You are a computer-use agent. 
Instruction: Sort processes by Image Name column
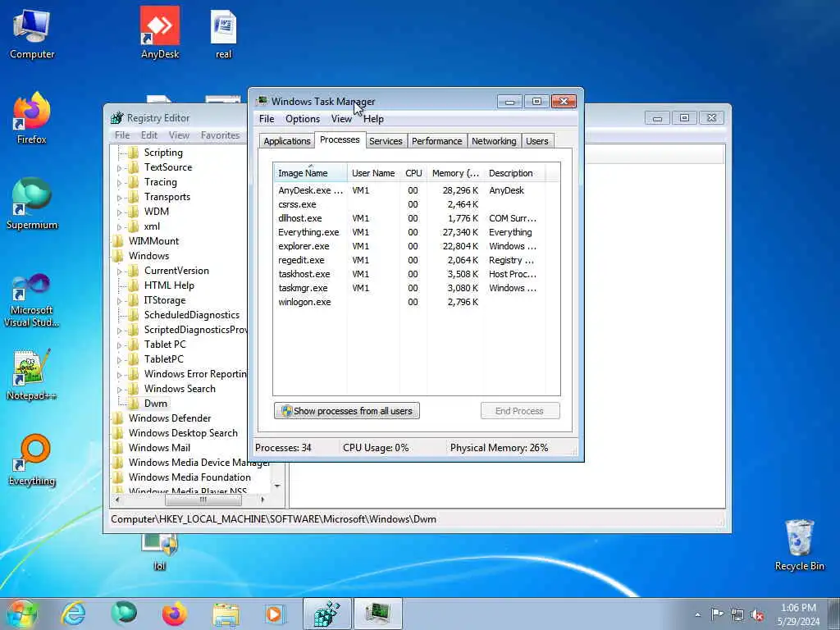pyautogui.click(x=310, y=173)
